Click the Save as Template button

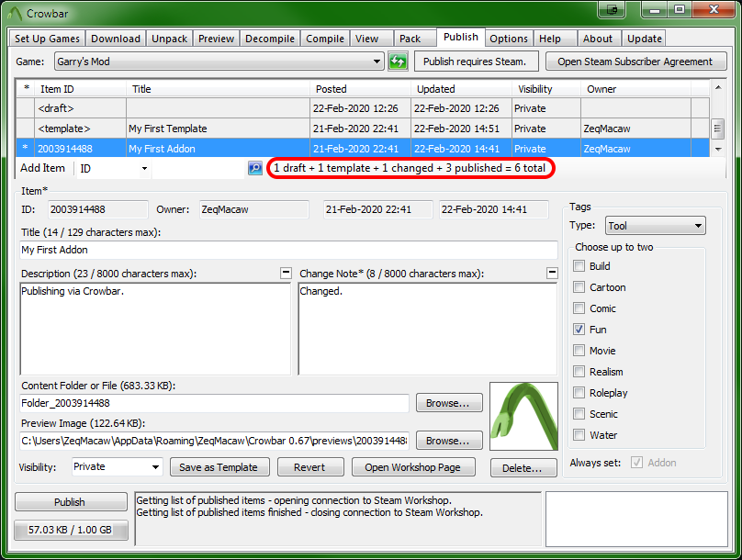219,467
